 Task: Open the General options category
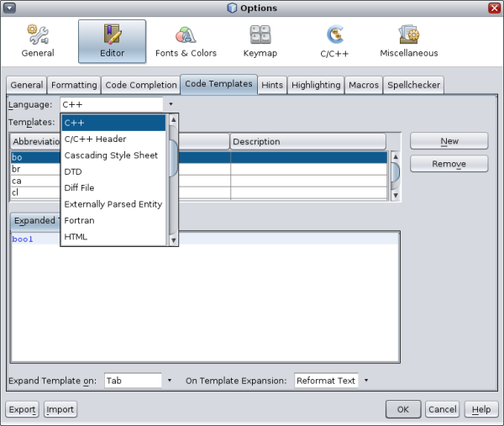38,41
